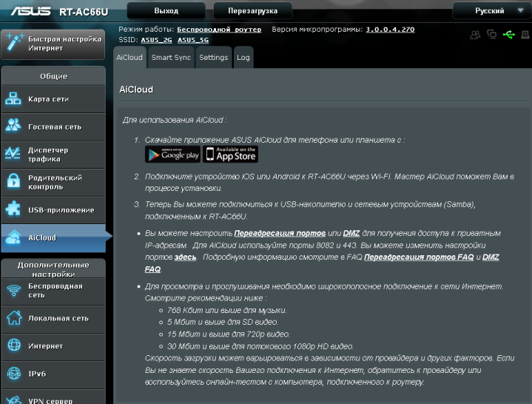Open VPN сервер menu item
This screenshot has width=532, height=404.
(53, 397)
